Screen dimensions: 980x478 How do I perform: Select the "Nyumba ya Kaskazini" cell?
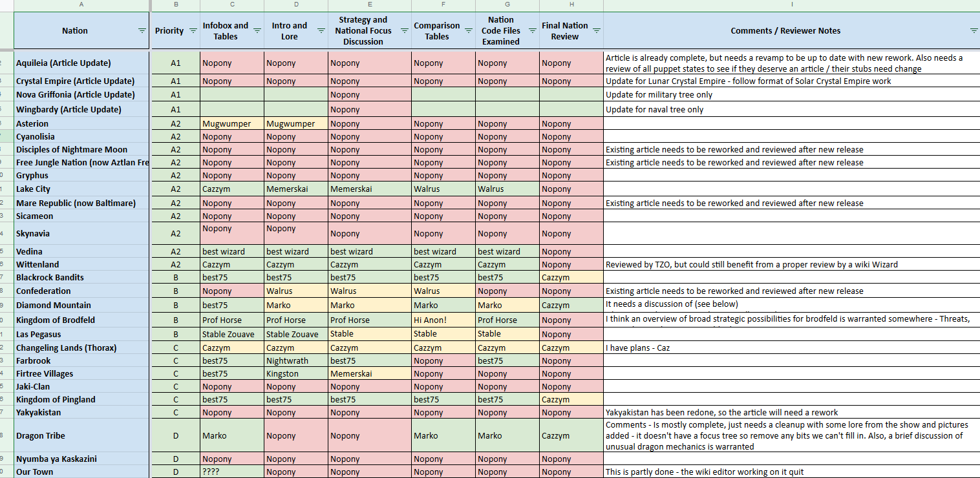click(x=81, y=459)
